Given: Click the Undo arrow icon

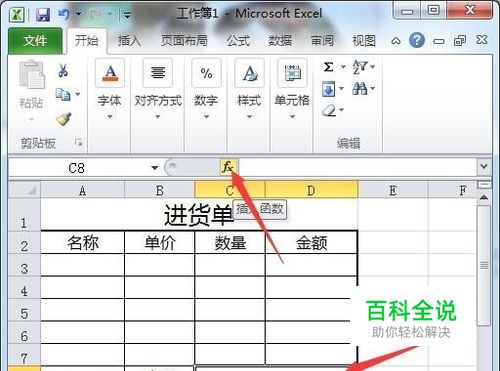Looking at the screenshot, I should [63, 14].
